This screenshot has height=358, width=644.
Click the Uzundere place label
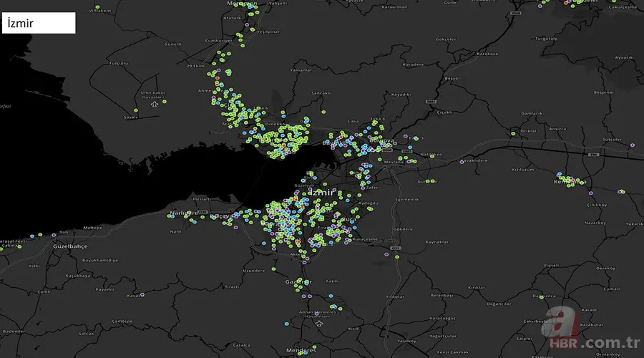click(x=254, y=271)
